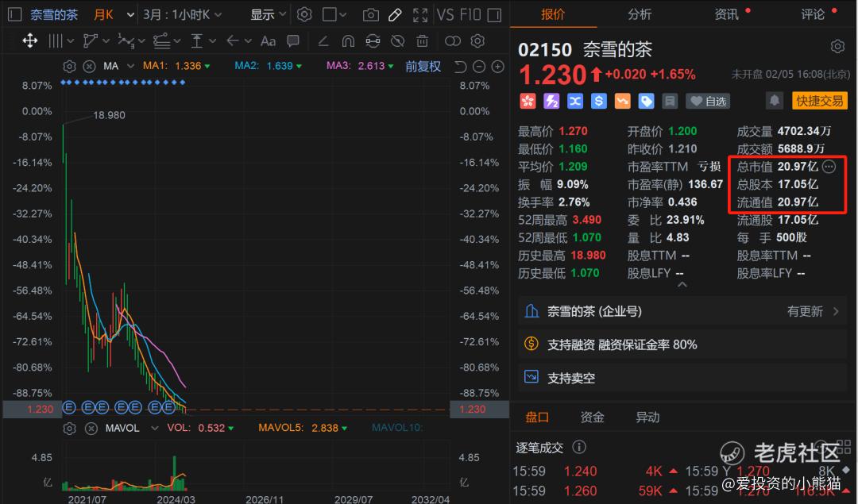The height and width of the screenshot is (504, 858).
Task: Select the price range measure tool
Action: [196, 40]
